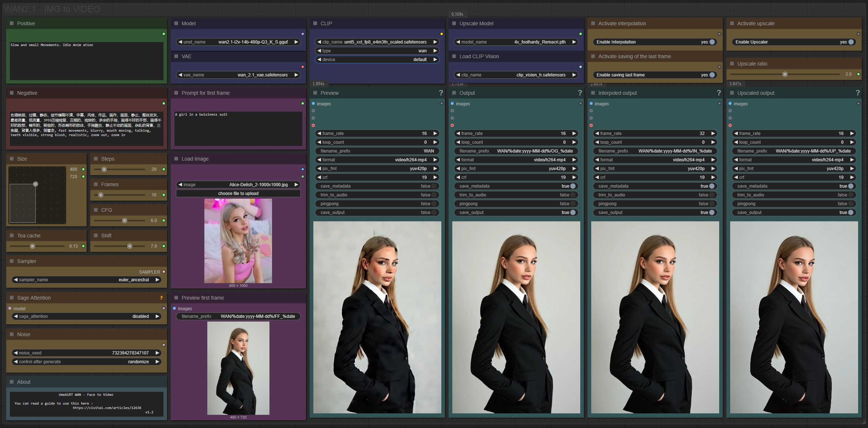Click the right arrow on unet_name selector

(297, 42)
